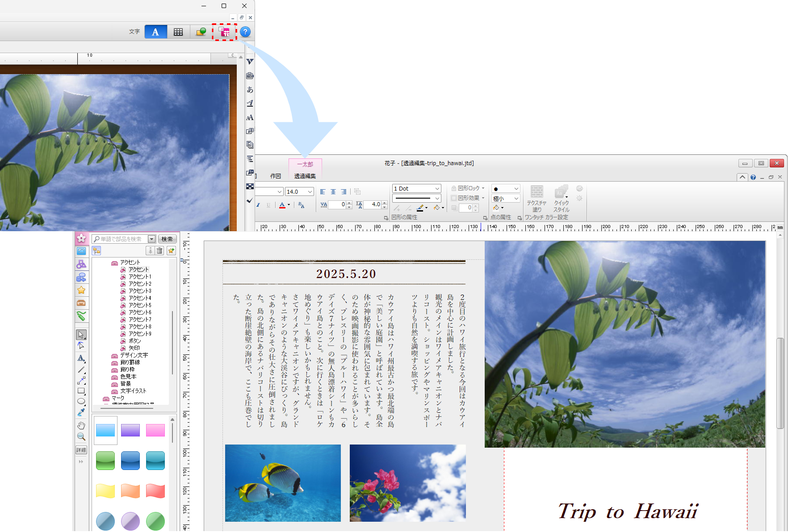
Task: Click the テクスチャ塗り texture fill icon
Action: pyautogui.click(x=537, y=192)
